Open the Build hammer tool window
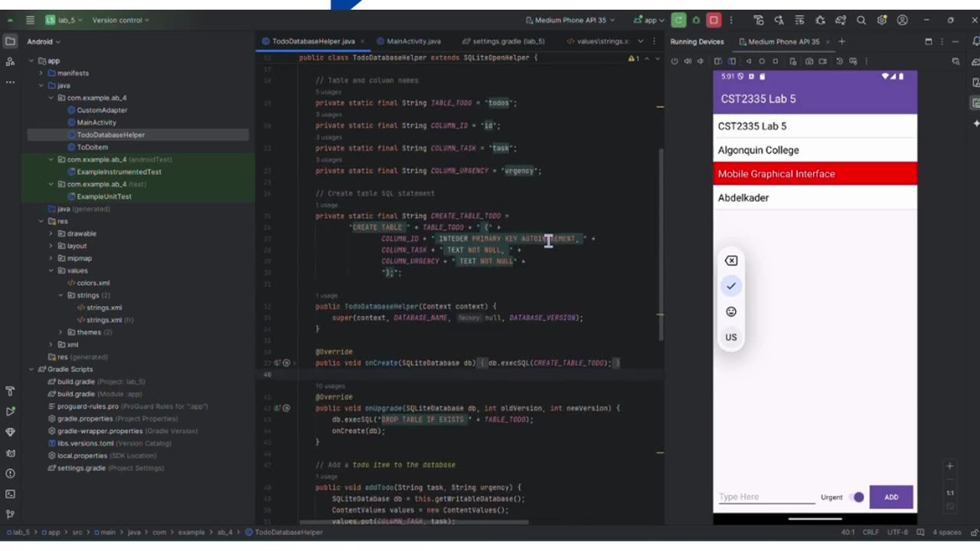 pyautogui.click(x=10, y=391)
